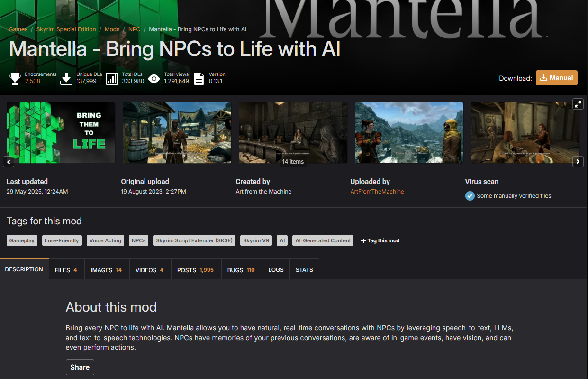Go to the Mods breadcrumb link

coord(112,29)
